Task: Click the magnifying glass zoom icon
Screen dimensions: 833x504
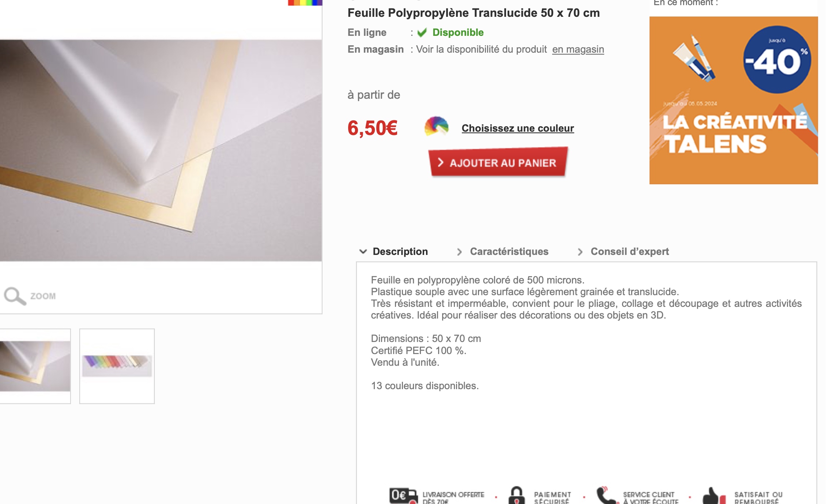Action: pos(15,296)
